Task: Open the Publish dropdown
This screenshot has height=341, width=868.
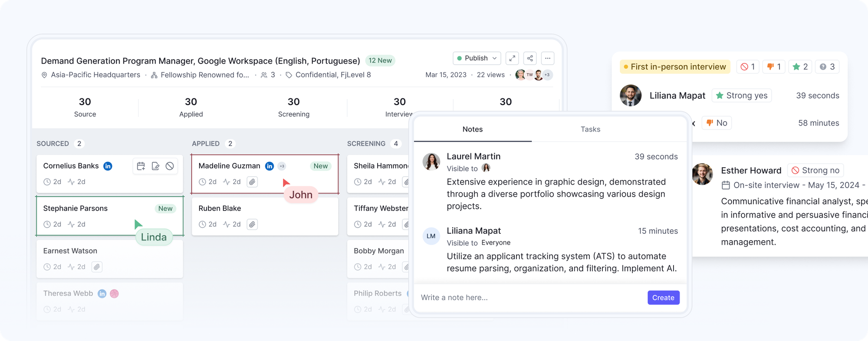Action: 477,58
